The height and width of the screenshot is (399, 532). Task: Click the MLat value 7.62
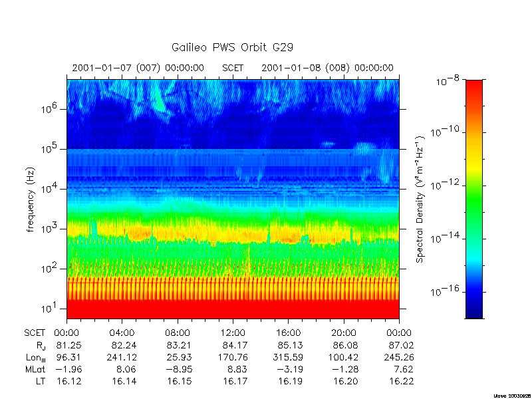click(404, 369)
